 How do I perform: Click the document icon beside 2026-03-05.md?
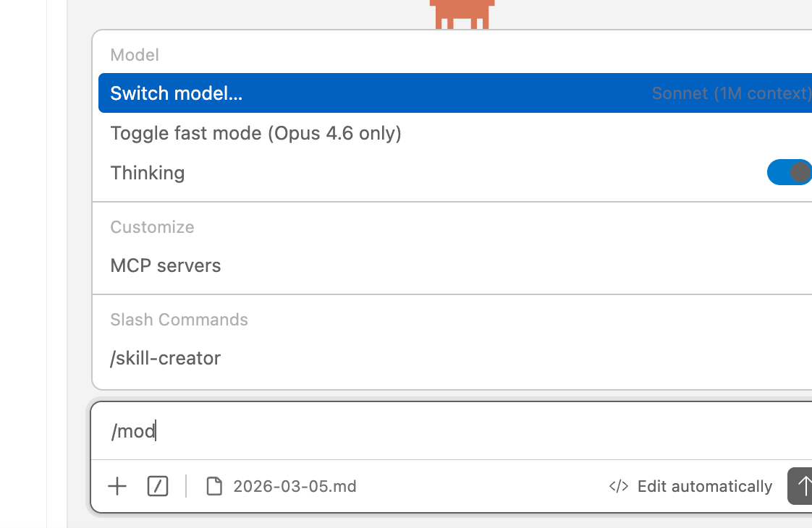tap(214, 486)
